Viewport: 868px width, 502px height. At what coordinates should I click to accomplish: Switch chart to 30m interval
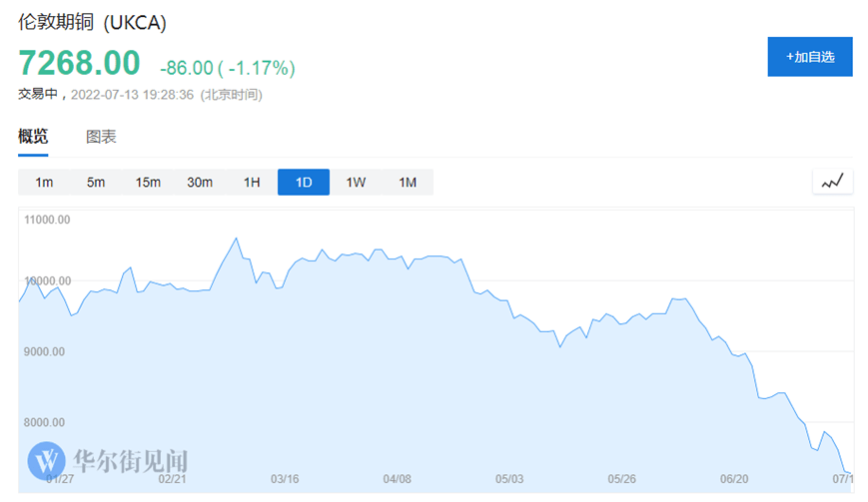coord(200,182)
